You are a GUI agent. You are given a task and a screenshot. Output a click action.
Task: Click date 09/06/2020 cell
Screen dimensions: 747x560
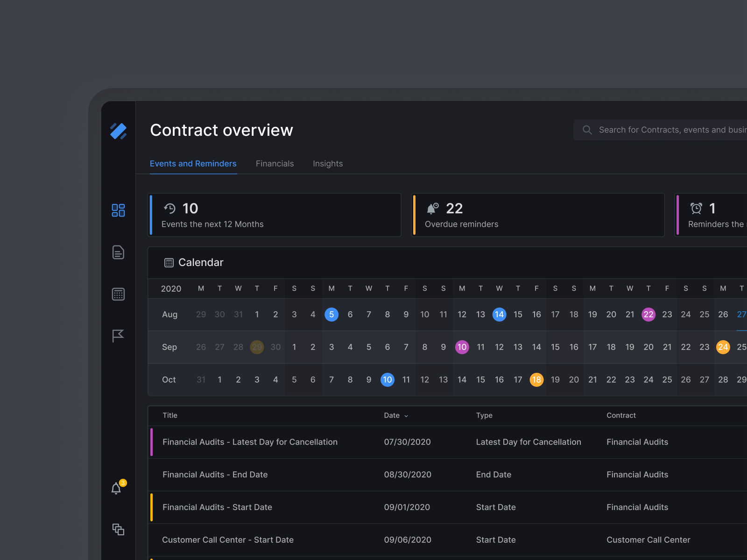tap(408, 540)
